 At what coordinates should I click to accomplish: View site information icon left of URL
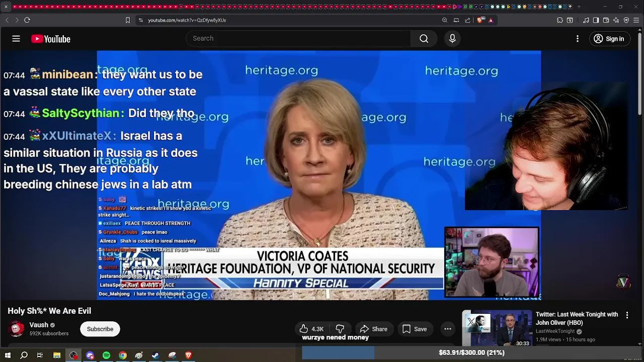[x=141, y=20]
